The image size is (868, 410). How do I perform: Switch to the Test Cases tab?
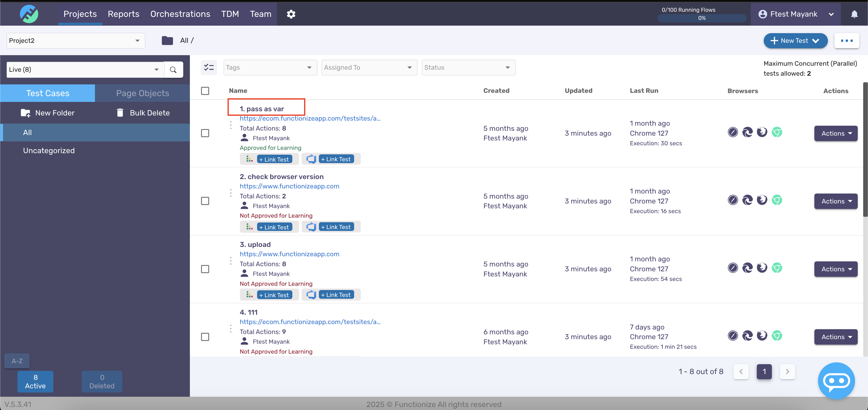(x=48, y=93)
